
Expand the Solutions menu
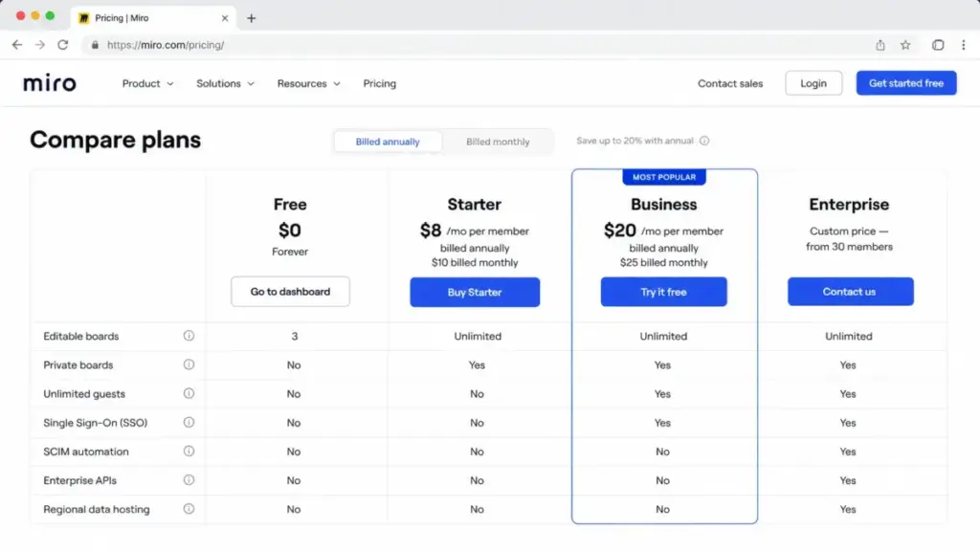225,83
